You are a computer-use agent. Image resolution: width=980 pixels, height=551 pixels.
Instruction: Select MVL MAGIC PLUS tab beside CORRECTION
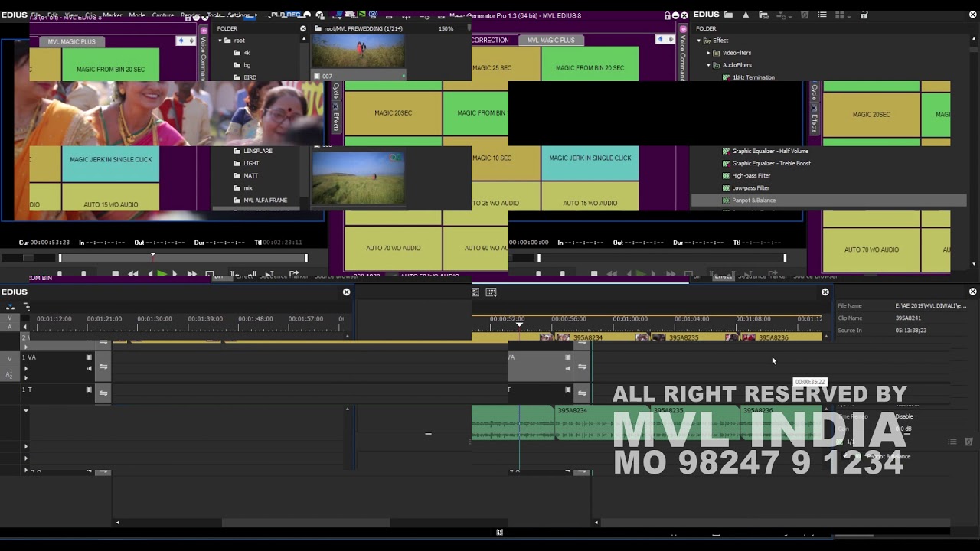550,41
